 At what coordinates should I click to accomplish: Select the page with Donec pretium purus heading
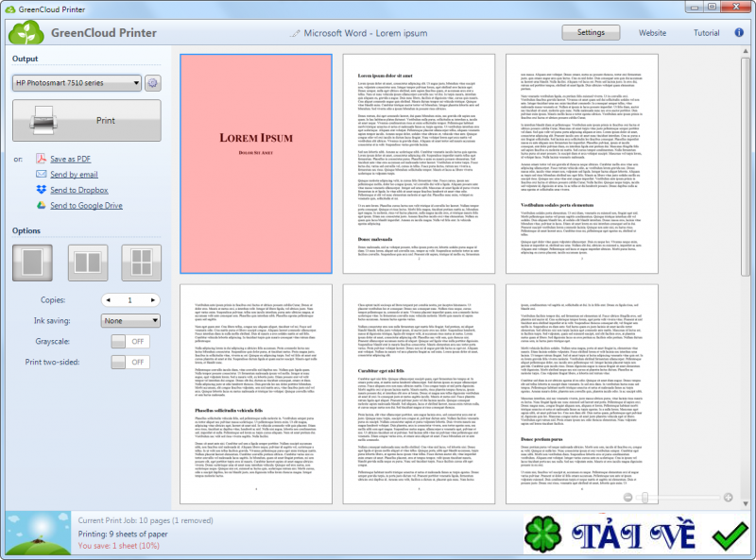581,394
